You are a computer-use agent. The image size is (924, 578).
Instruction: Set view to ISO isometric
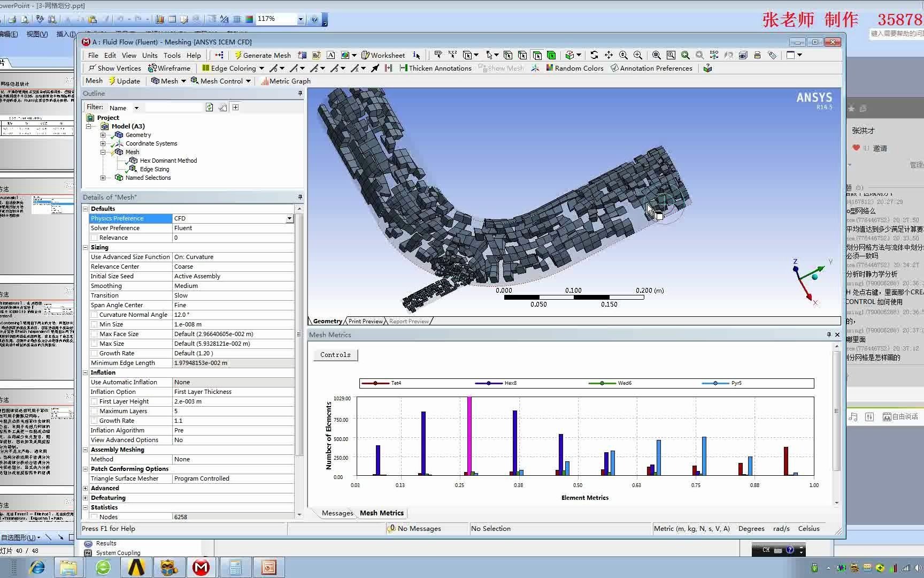coord(714,55)
